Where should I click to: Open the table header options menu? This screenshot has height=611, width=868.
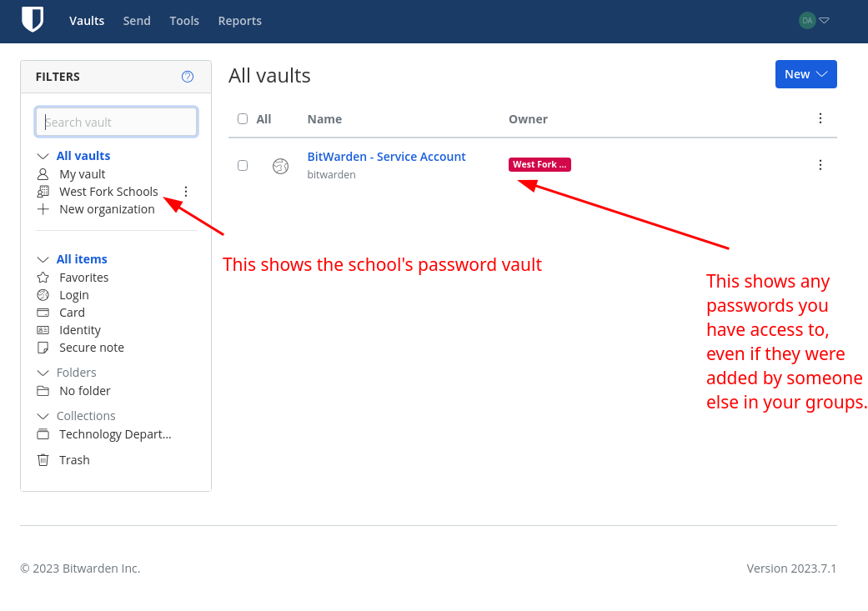pos(820,118)
